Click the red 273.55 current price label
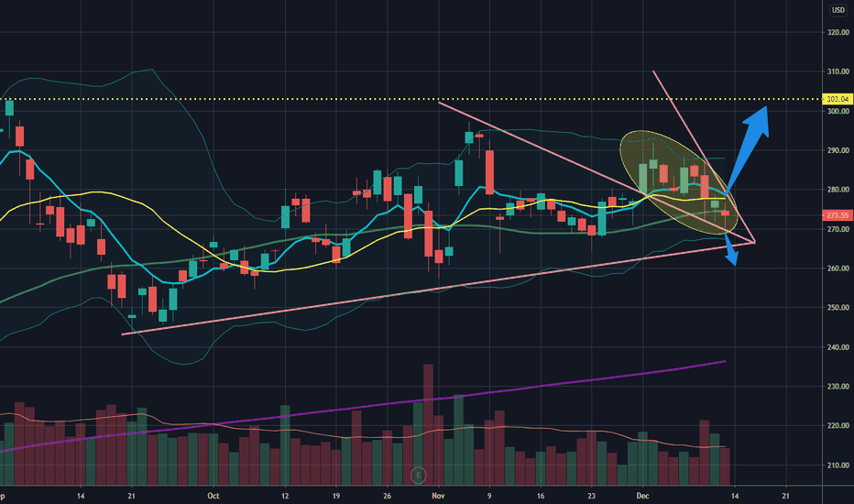854x504 pixels. [838, 215]
